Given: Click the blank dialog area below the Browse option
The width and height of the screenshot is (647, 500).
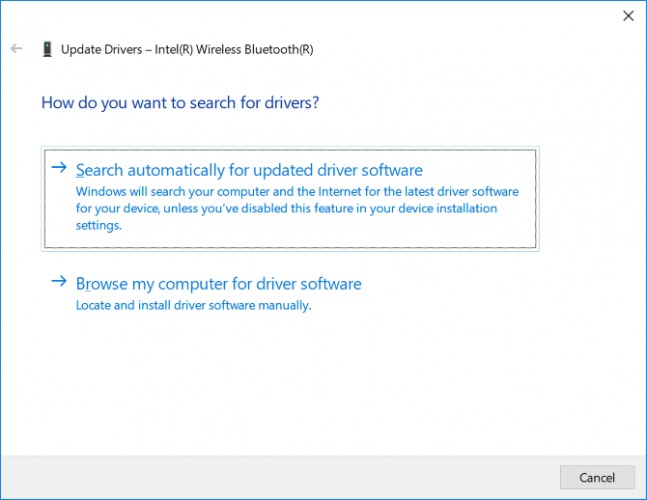Looking at the screenshot, I should point(320,390).
